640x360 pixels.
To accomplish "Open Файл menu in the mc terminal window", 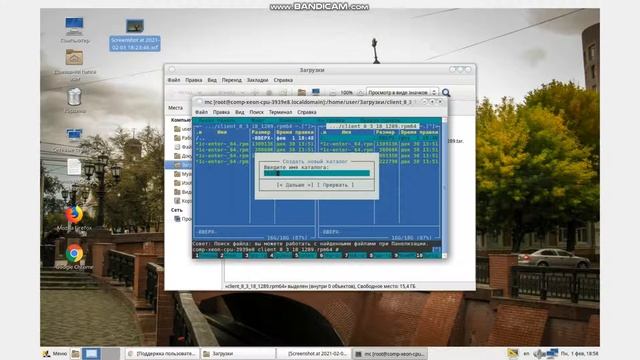I will [201, 112].
